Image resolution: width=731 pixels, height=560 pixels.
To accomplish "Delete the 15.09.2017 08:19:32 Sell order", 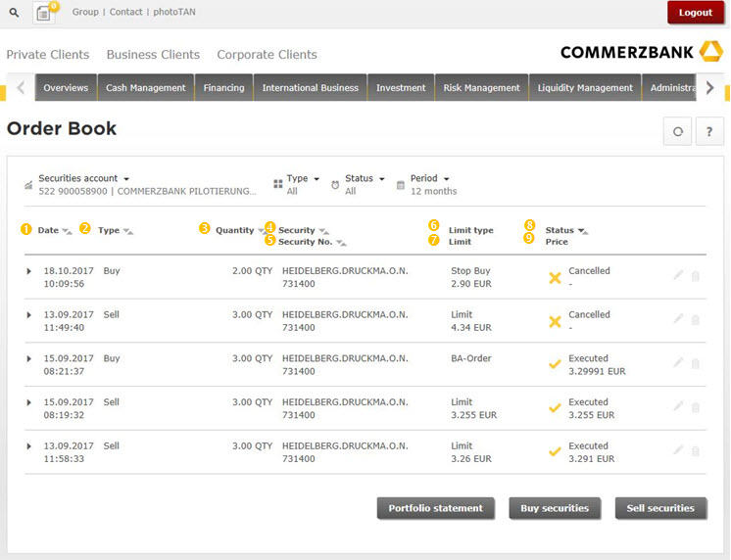I will 695,407.
